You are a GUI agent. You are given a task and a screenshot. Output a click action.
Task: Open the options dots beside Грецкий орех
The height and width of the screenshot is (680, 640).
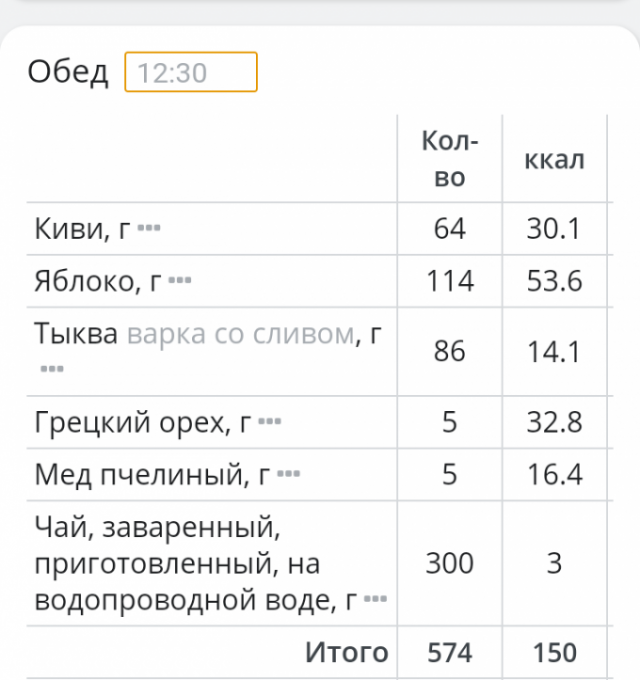pyautogui.click(x=270, y=422)
